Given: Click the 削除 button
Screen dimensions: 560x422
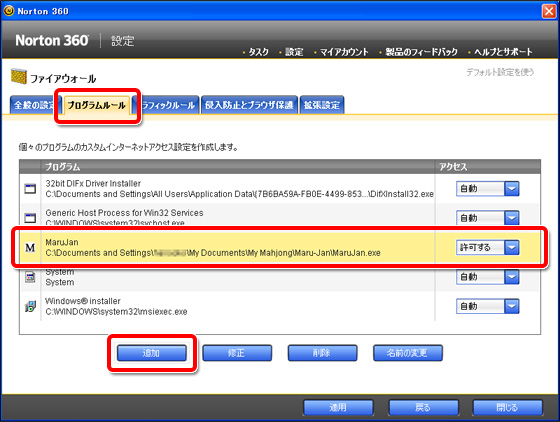Looking at the screenshot, I should pos(322,353).
